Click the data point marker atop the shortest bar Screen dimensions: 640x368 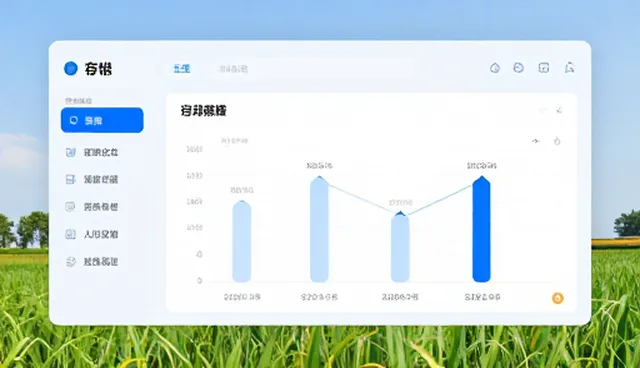coord(400,213)
